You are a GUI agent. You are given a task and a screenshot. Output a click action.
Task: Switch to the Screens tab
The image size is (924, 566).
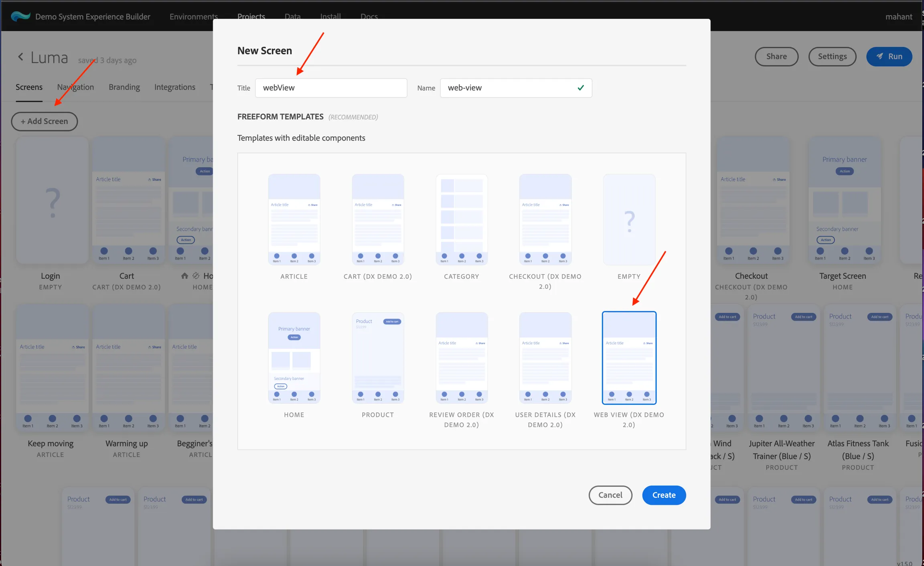(29, 87)
